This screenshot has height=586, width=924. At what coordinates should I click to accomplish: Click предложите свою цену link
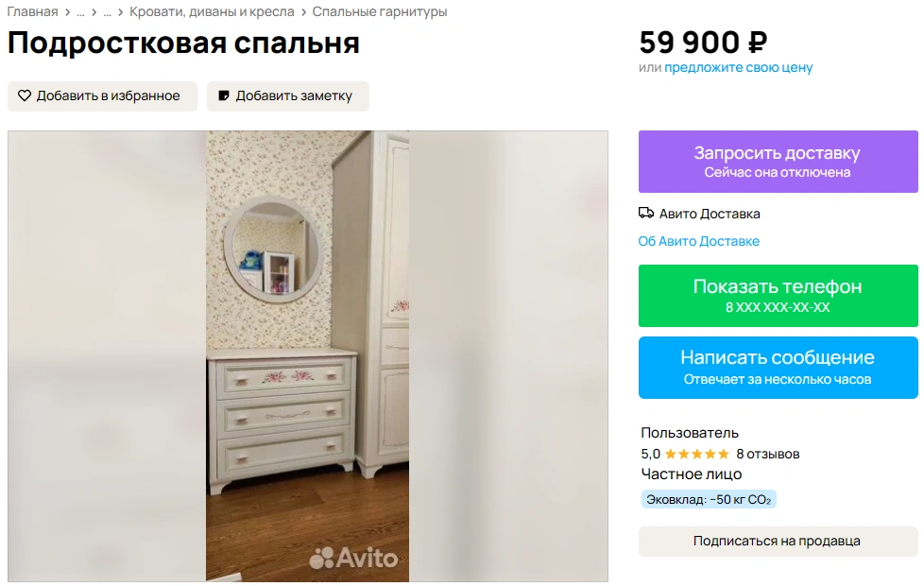pos(739,68)
